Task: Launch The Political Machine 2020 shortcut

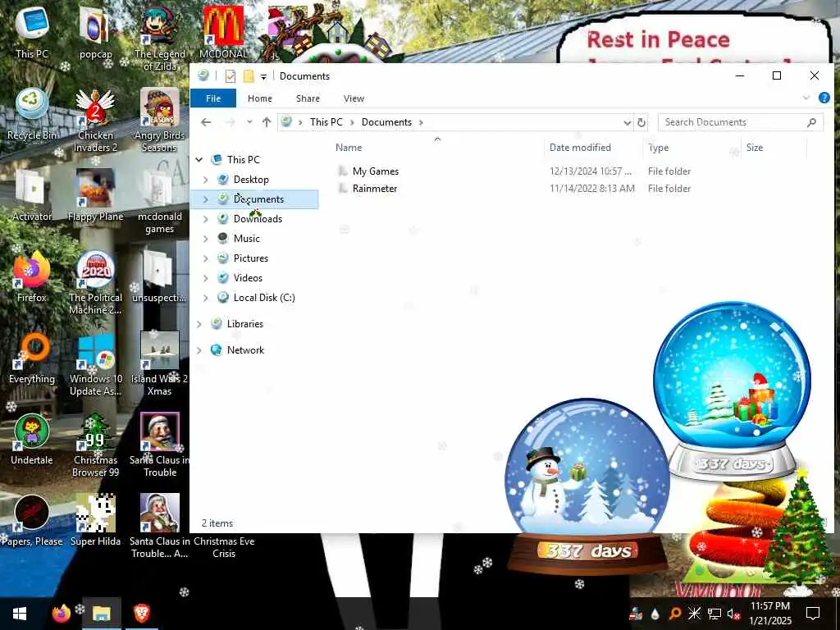Action: (x=95, y=283)
